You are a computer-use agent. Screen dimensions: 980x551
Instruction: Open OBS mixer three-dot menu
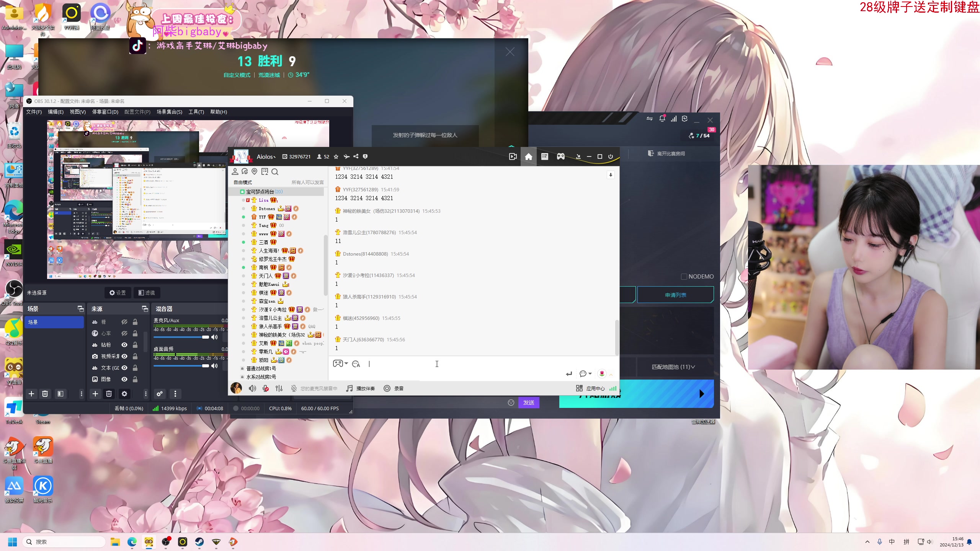175,394
